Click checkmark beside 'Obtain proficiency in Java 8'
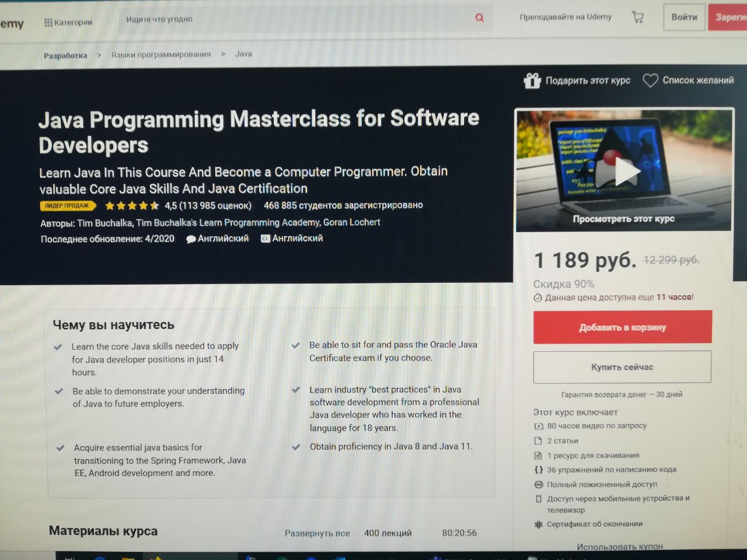This screenshot has height=560, width=747. [x=296, y=447]
